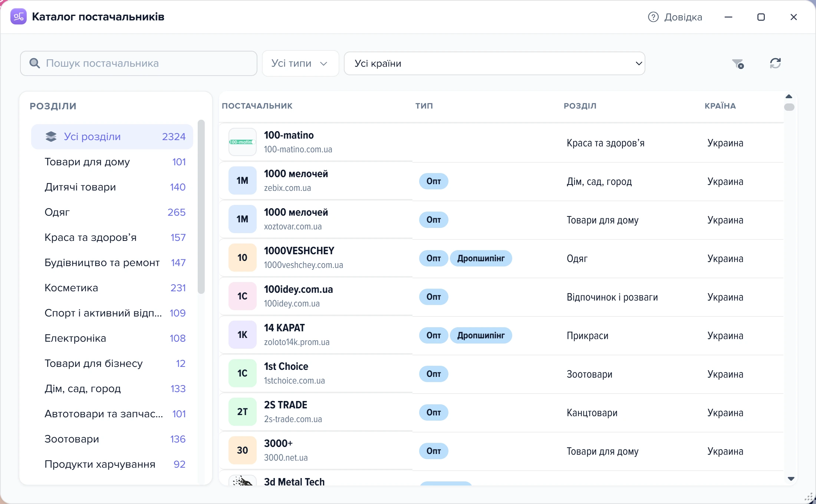Click Дропшипінг tag on 14 КАРАТ row
The width and height of the screenshot is (816, 504).
481,335
